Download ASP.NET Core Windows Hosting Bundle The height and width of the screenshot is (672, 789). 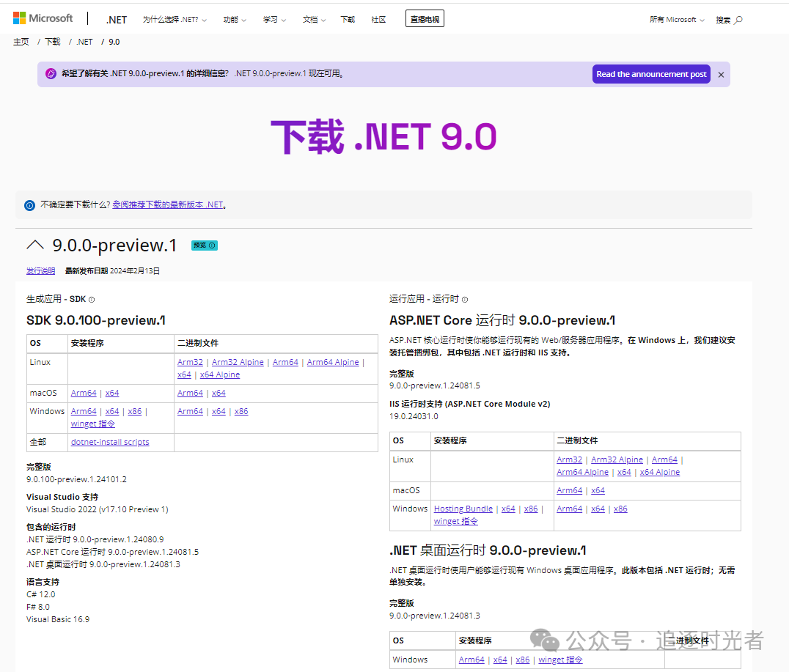(x=463, y=509)
